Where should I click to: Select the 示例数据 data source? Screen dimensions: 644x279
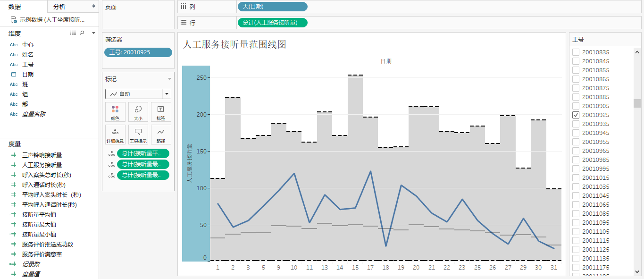(52, 20)
